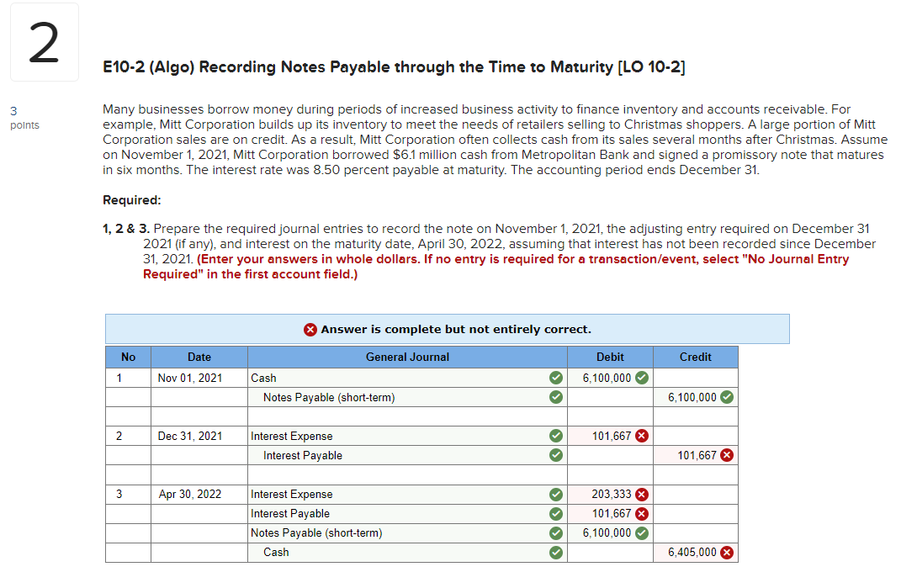The width and height of the screenshot is (917, 588).
Task: Click the Interest Payable account in entry 2
Action: pos(407,455)
